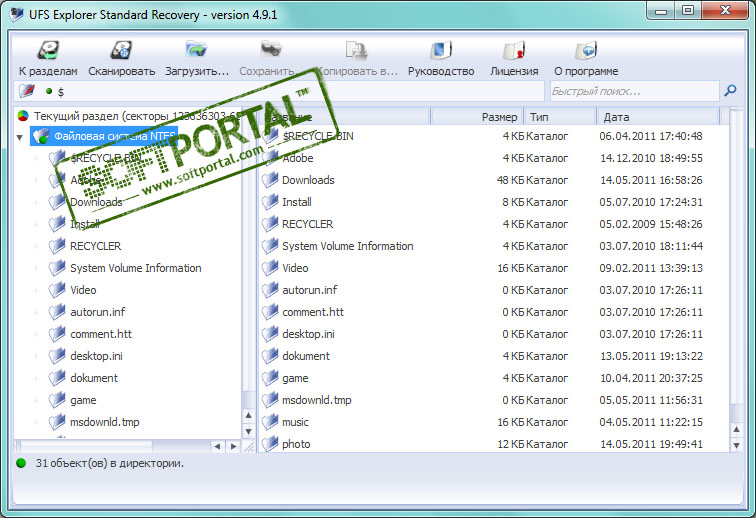Click music folder icon in file list

(270, 422)
